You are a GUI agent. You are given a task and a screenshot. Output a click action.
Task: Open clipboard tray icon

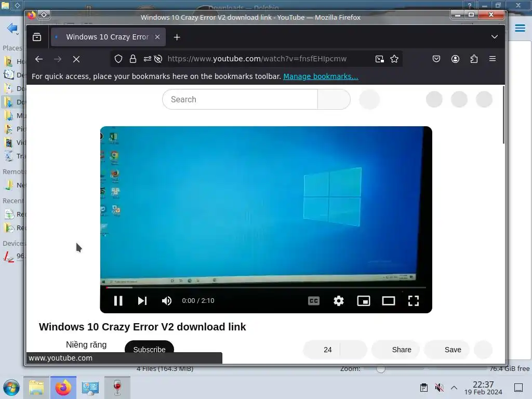click(x=424, y=388)
